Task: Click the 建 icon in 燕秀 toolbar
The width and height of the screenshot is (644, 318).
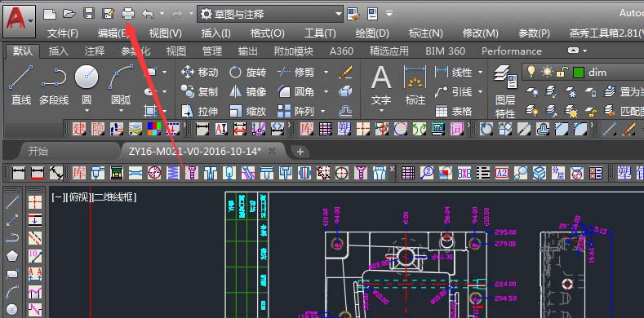Action: pos(79,130)
